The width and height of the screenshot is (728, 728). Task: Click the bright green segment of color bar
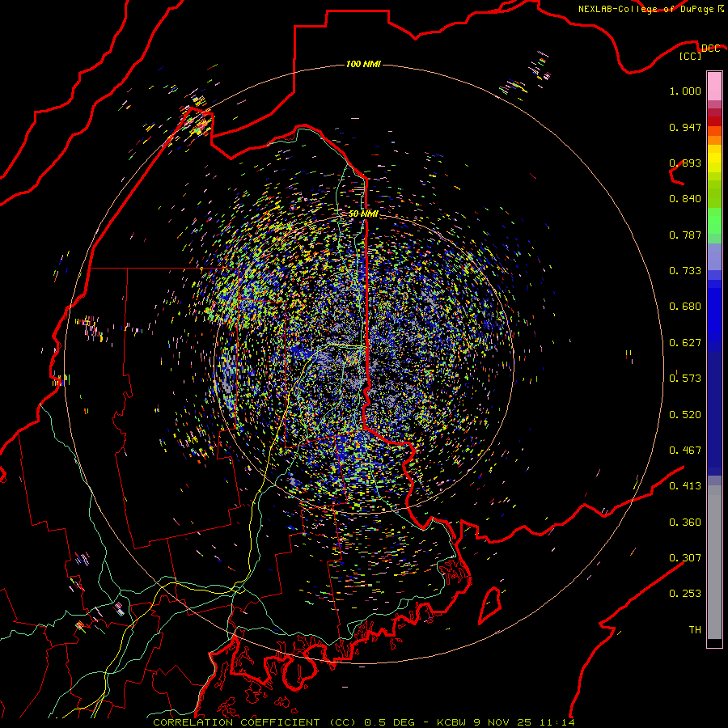pyautogui.click(x=714, y=221)
